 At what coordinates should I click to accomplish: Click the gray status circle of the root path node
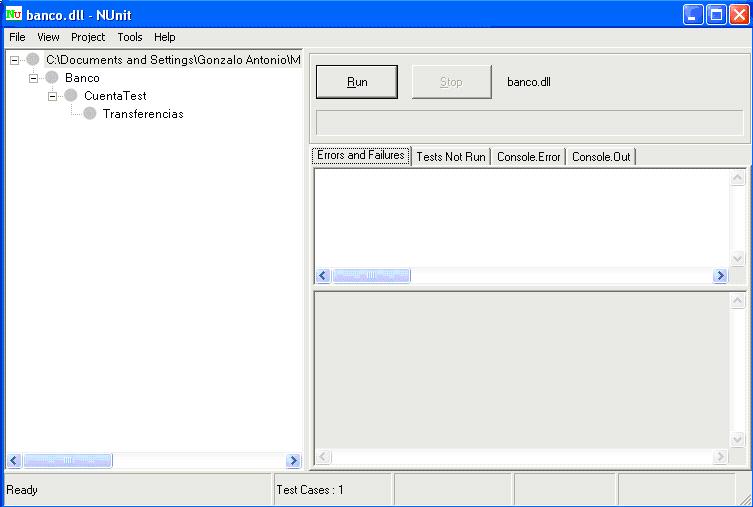(33, 60)
